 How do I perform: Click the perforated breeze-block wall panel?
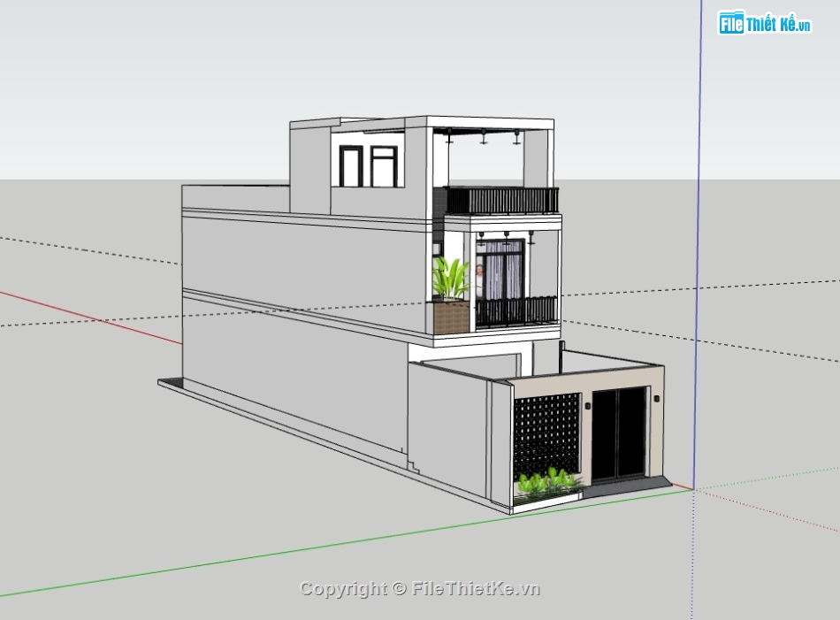[547, 437]
